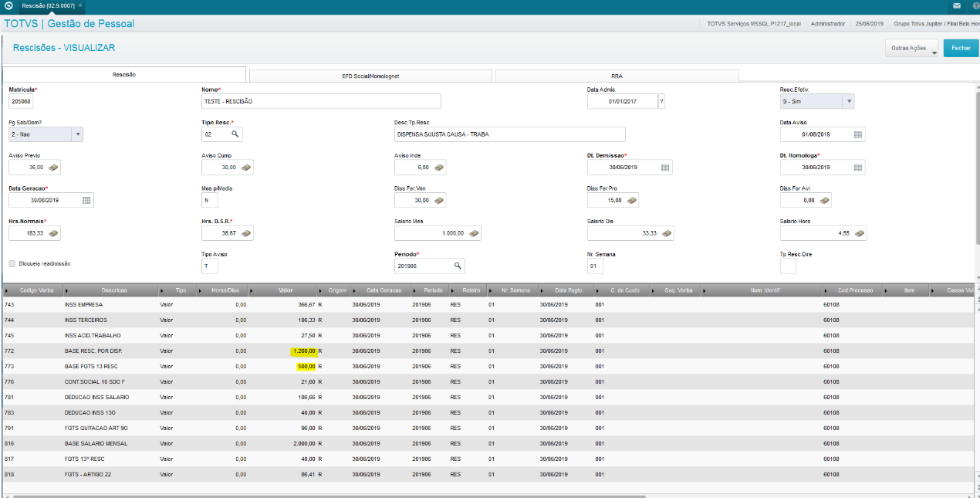Select the Rescisão form tab
The height and width of the screenshot is (498, 980).
(x=123, y=75)
